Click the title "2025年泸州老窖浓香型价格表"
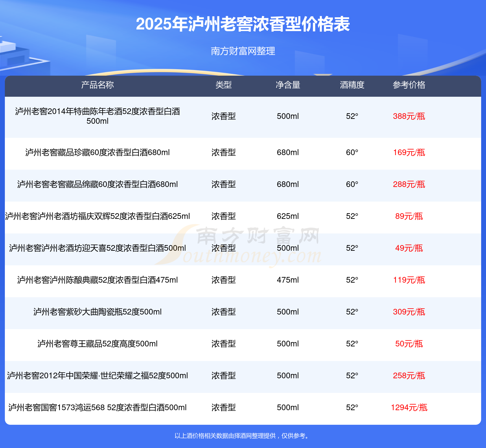486x448 pixels. tap(243, 24)
